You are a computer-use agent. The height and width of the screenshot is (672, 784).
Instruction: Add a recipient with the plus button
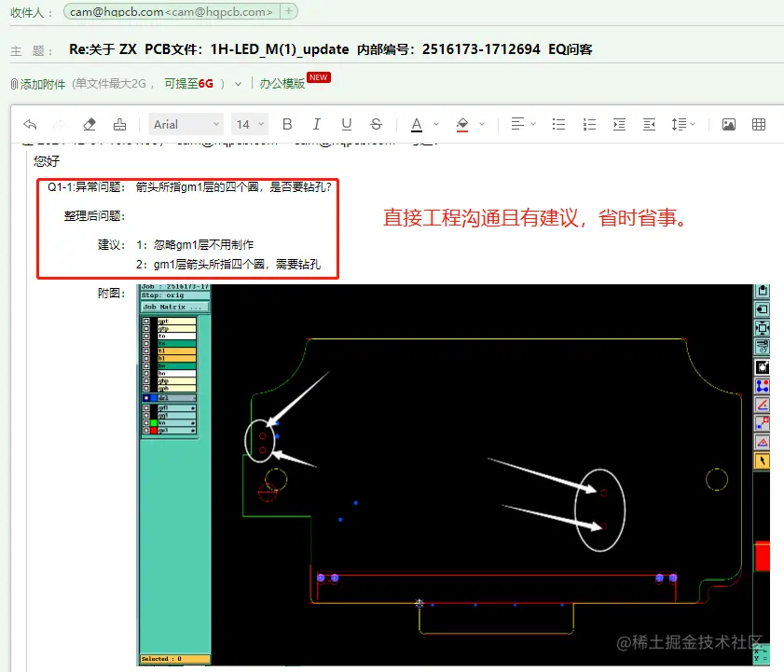288,11
